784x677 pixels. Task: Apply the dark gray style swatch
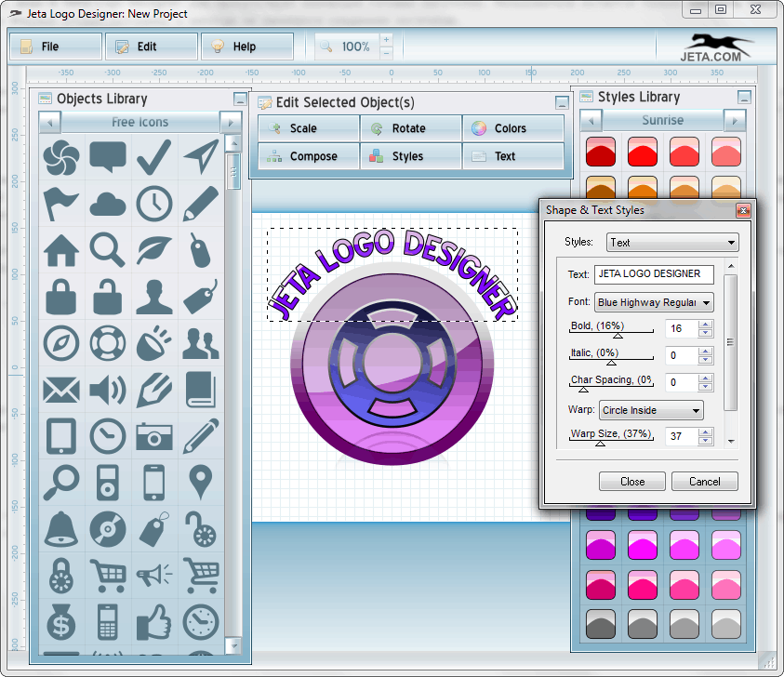(601, 623)
